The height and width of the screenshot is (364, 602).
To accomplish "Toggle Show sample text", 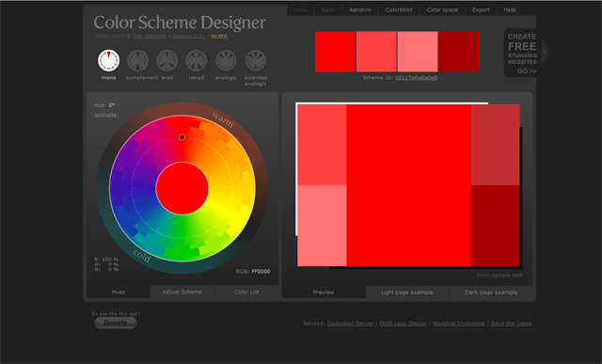I will tap(499, 275).
